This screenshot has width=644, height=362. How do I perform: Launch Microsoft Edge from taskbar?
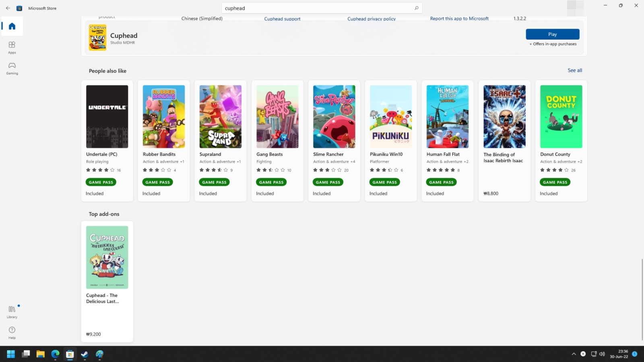(x=55, y=354)
